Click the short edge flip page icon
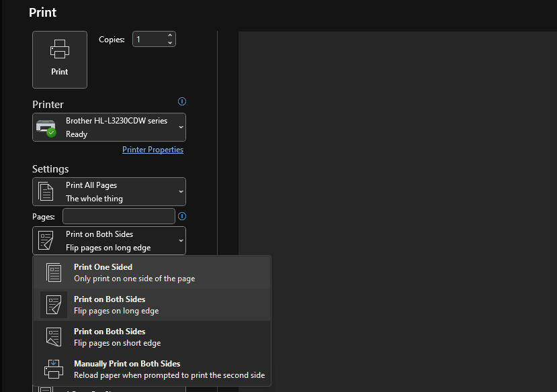 click(54, 337)
